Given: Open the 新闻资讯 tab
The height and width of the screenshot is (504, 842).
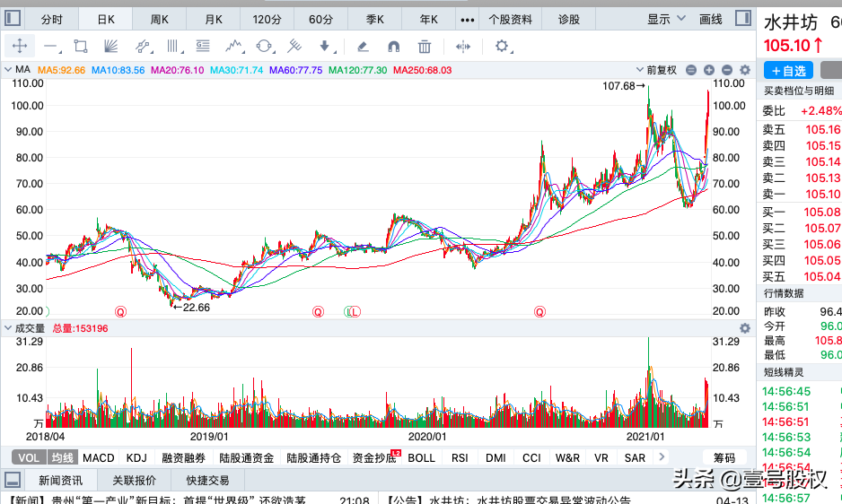Looking at the screenshot, I should pos(61,480).
